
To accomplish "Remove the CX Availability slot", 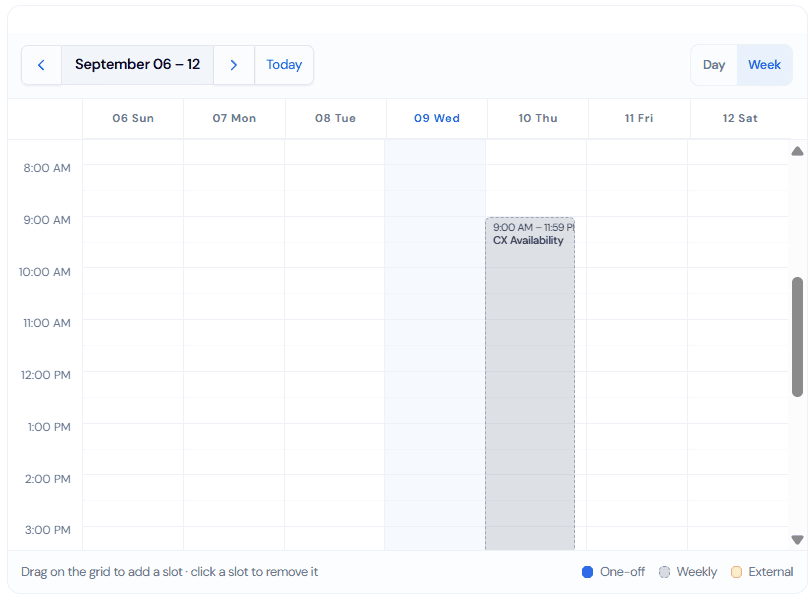I will pos(530,383).
